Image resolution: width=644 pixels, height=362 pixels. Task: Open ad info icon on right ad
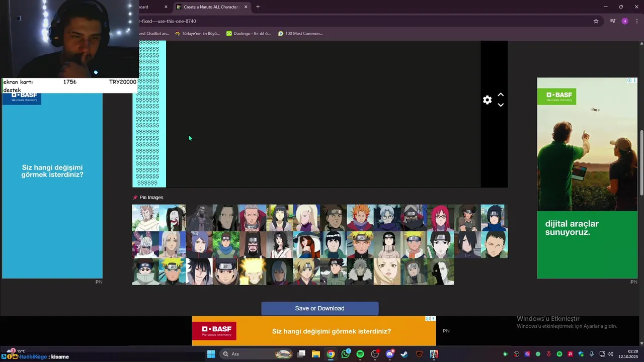[629, 80]
